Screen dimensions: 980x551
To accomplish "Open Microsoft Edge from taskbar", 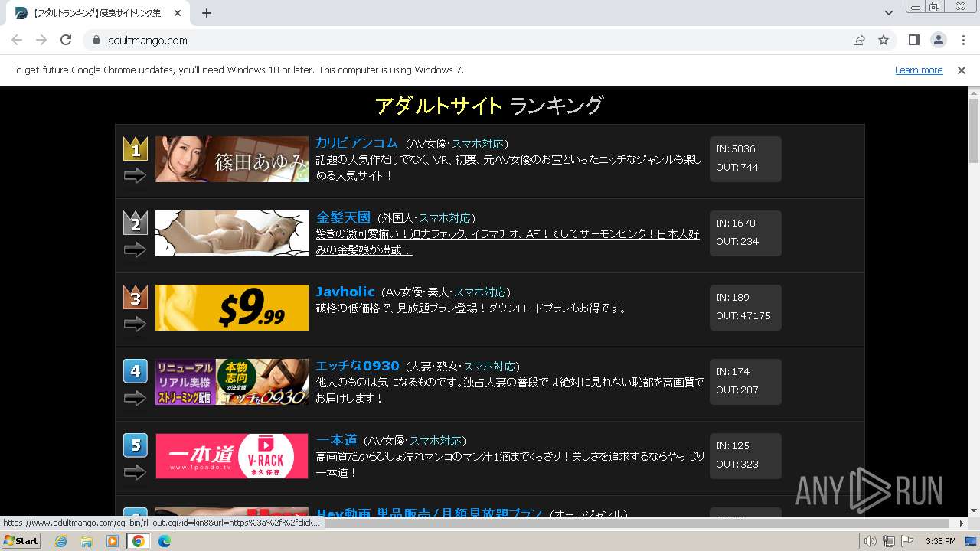I will [165, 541].
